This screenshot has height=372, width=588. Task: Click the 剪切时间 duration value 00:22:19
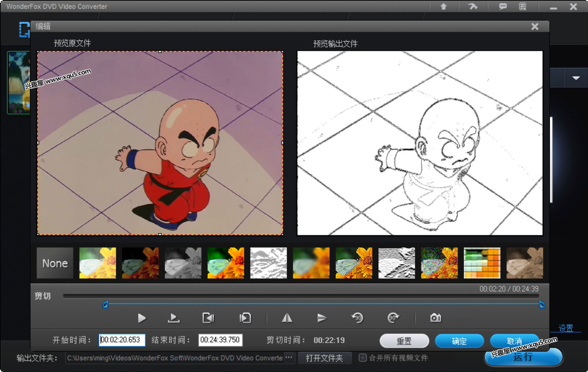click(x=329, y=340)
